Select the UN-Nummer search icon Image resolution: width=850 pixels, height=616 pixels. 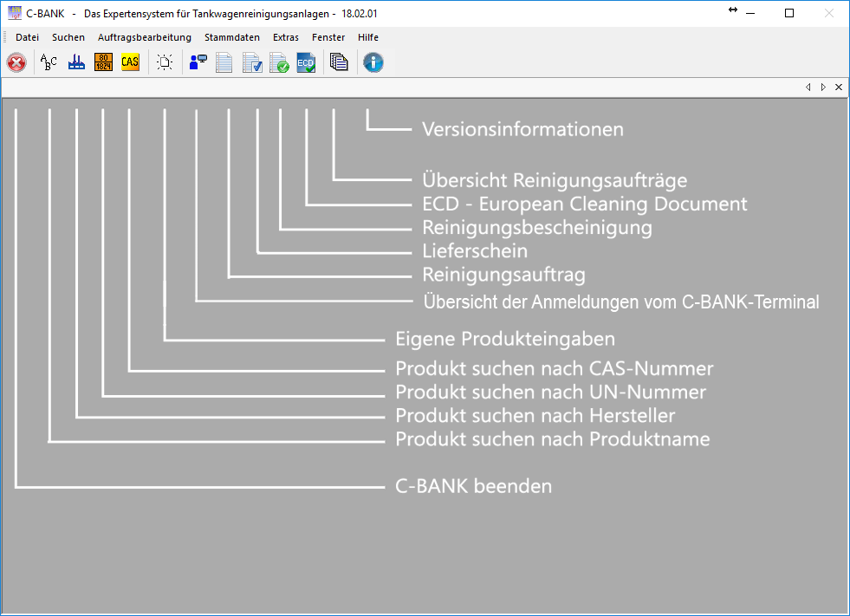coord(103,62)
